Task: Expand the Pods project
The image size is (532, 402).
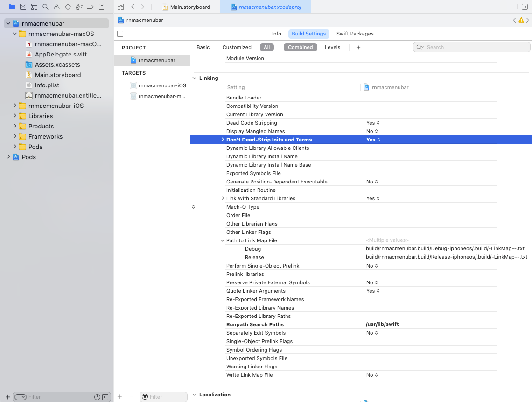Action: 8,157
